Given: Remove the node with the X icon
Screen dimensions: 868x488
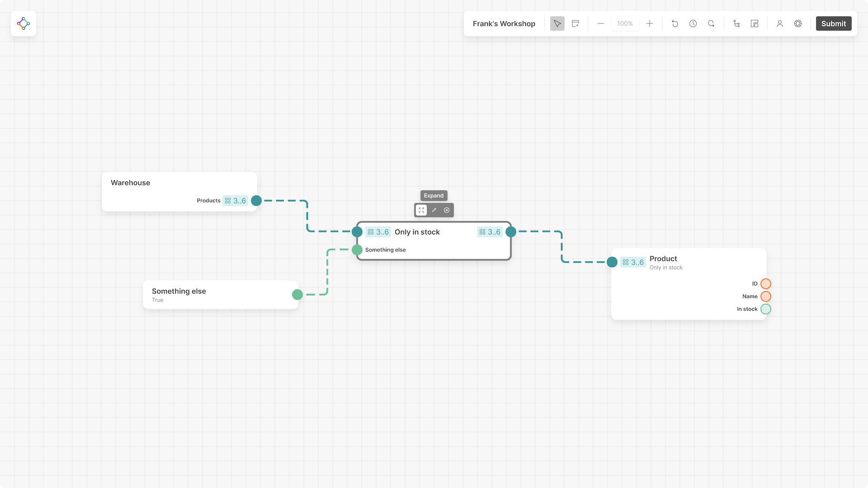Looking at the screenshot, I should tap(447, 210).
